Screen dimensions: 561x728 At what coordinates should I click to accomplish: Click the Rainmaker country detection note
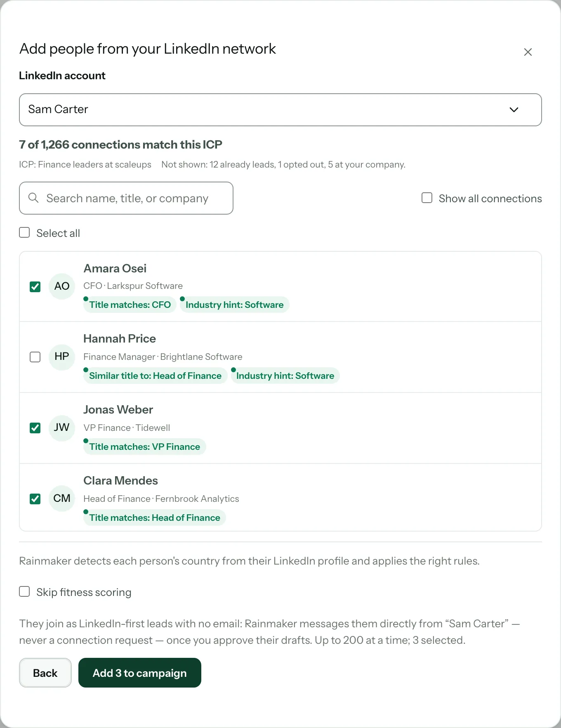(x=250, y=561)
